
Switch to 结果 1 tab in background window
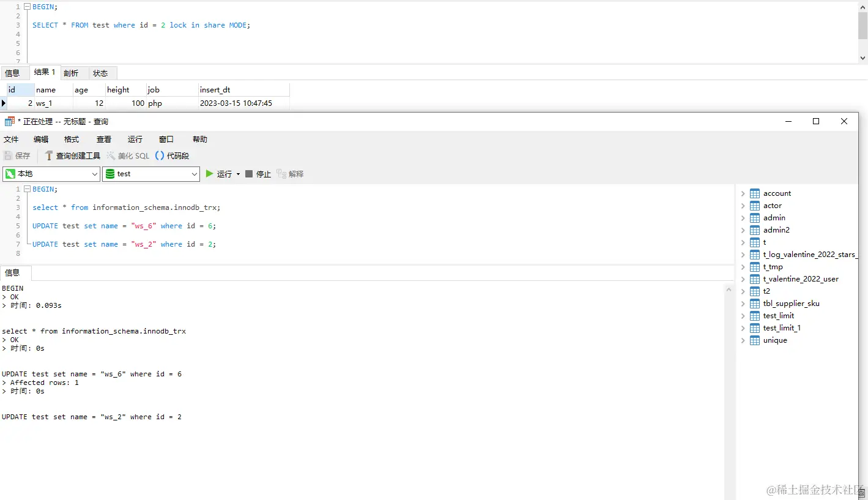coord(45,72)
